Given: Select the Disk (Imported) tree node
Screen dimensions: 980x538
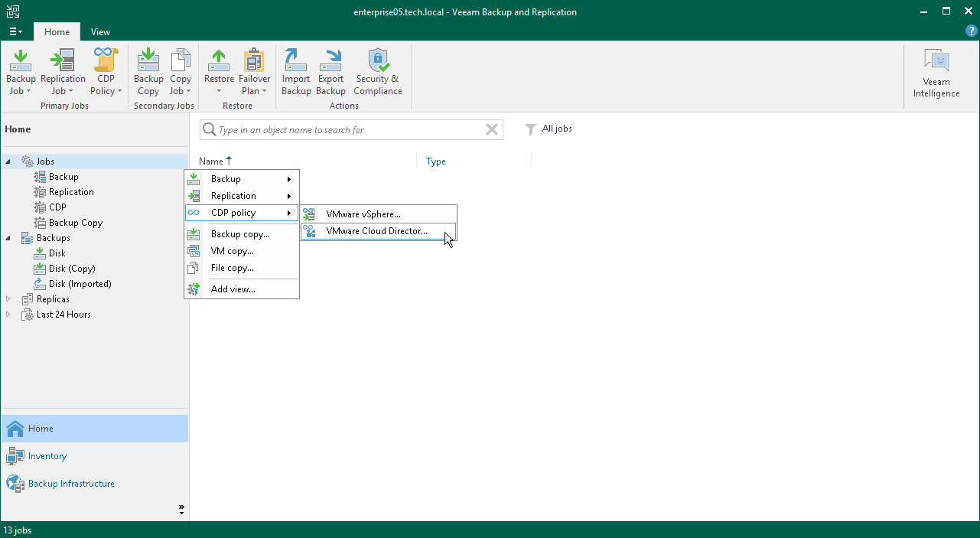Looking at the screenshot, I should click(80, 284).
